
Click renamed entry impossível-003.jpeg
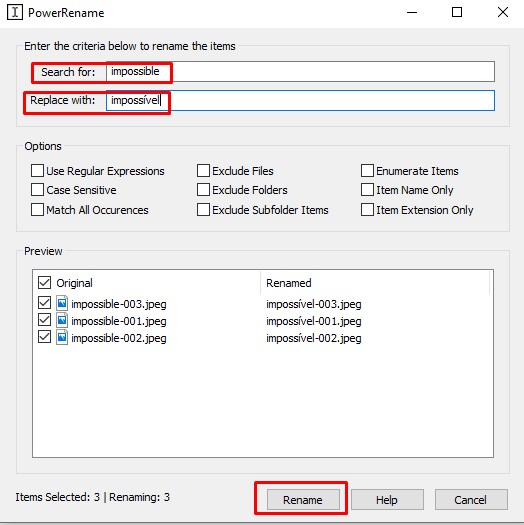coord(314,304)
